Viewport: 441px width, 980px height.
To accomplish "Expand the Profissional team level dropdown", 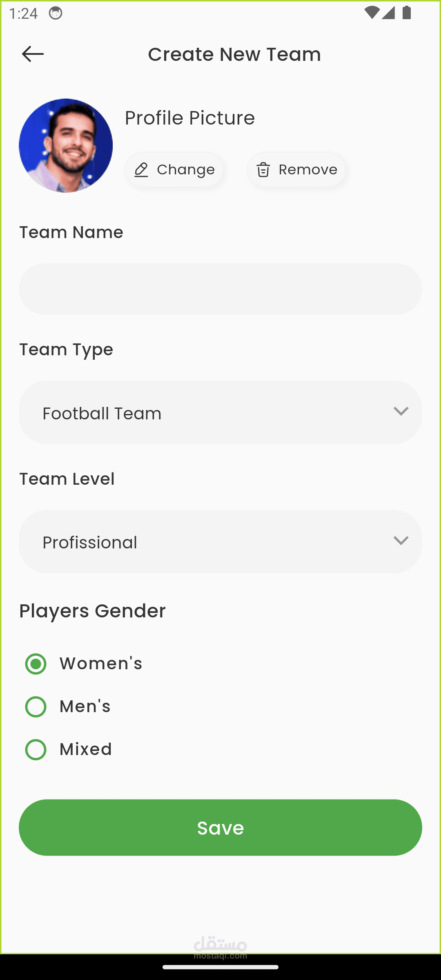I will [x=220, y=541].
